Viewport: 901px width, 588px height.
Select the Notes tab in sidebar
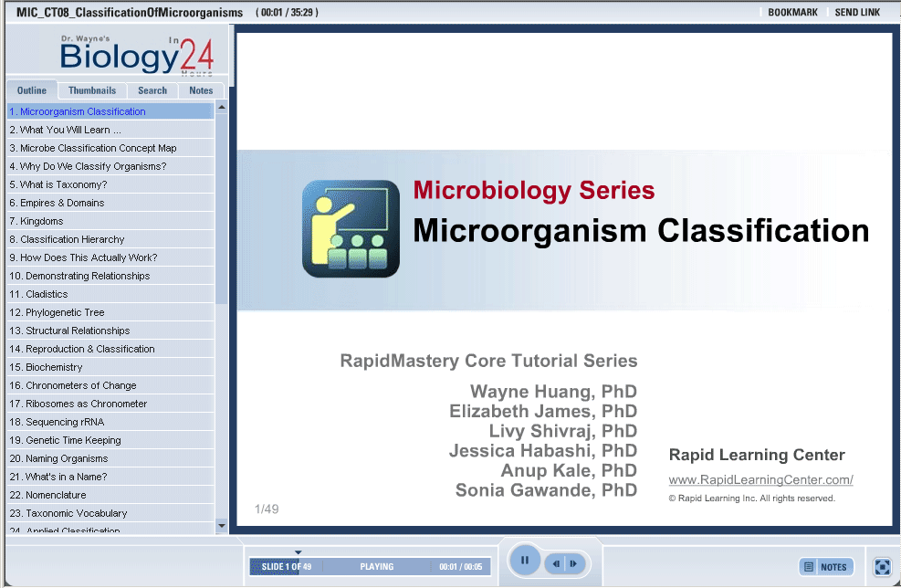click(201, 90)
